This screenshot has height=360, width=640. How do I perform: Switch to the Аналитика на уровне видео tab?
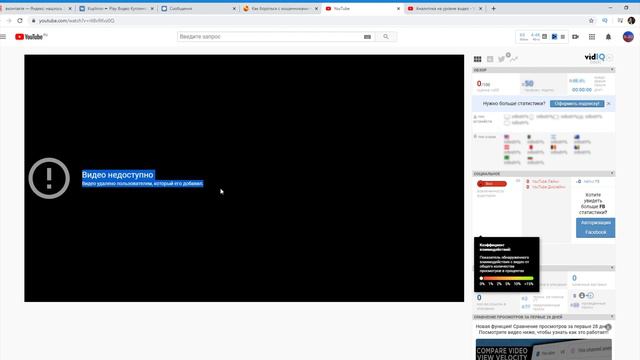pos(445,8)
